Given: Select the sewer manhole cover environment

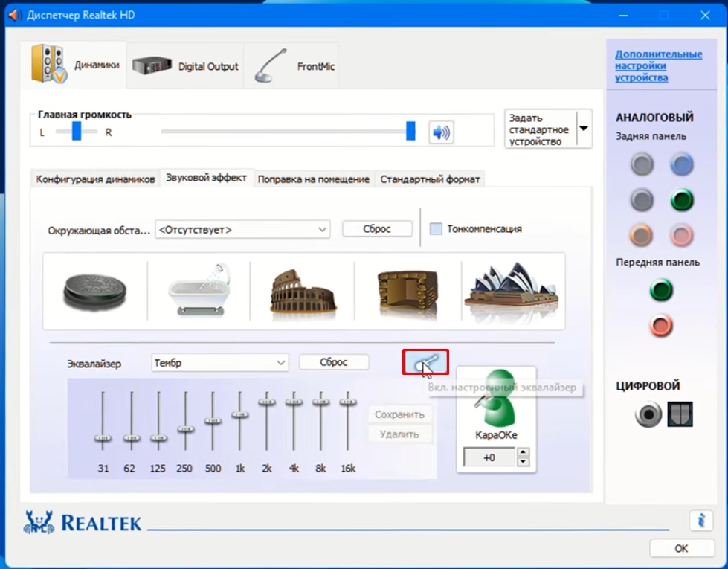Looking at the screenshot, I should click(94, 292).
